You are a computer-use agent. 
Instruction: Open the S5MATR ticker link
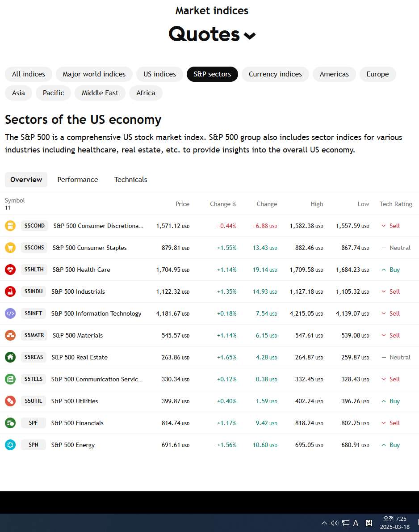[34, 335]
